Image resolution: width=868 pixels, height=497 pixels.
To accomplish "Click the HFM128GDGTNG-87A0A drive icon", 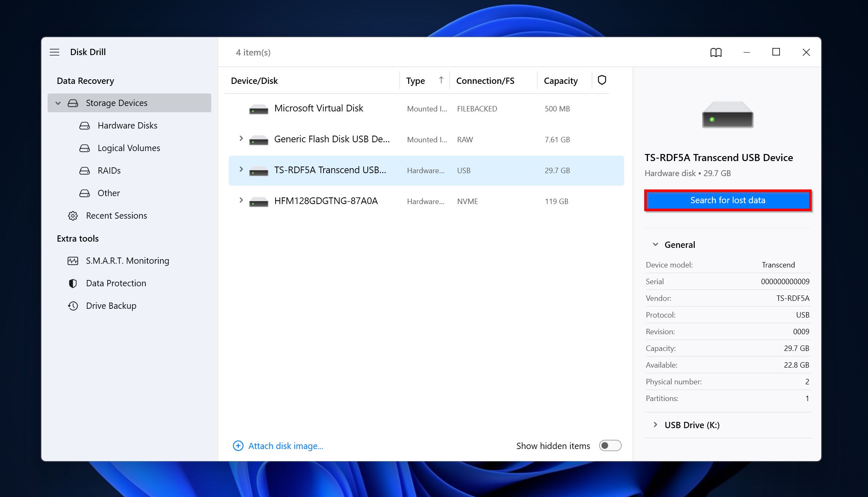I will tap(258, 202).
